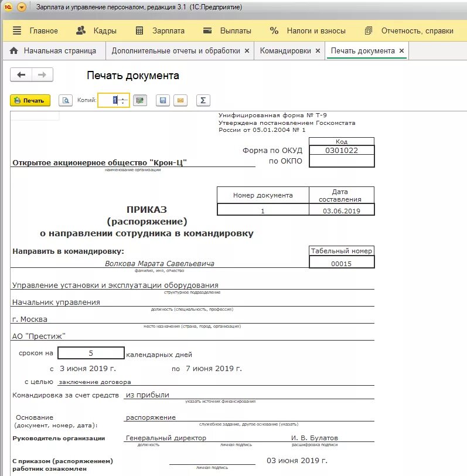The width and height of the screenshot is (467, 476).
Task: Click the document number cell with value 1
Action: 263,210
